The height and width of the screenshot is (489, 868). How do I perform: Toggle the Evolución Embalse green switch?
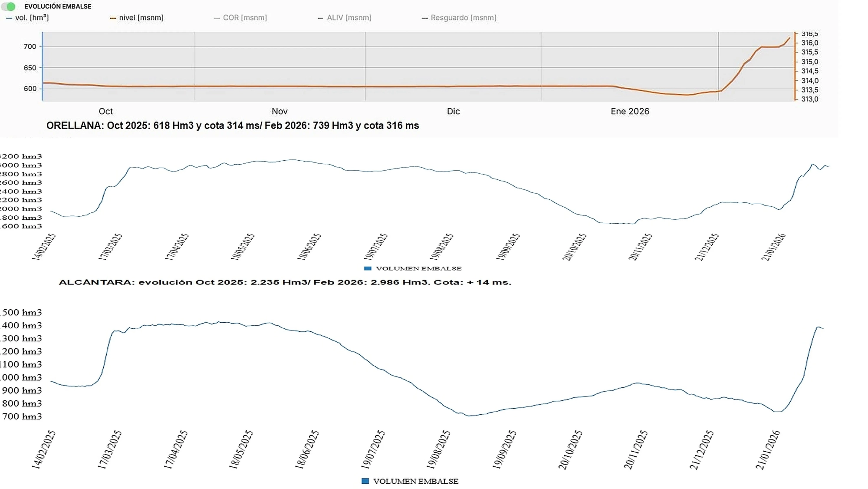(x=9, y=7)
